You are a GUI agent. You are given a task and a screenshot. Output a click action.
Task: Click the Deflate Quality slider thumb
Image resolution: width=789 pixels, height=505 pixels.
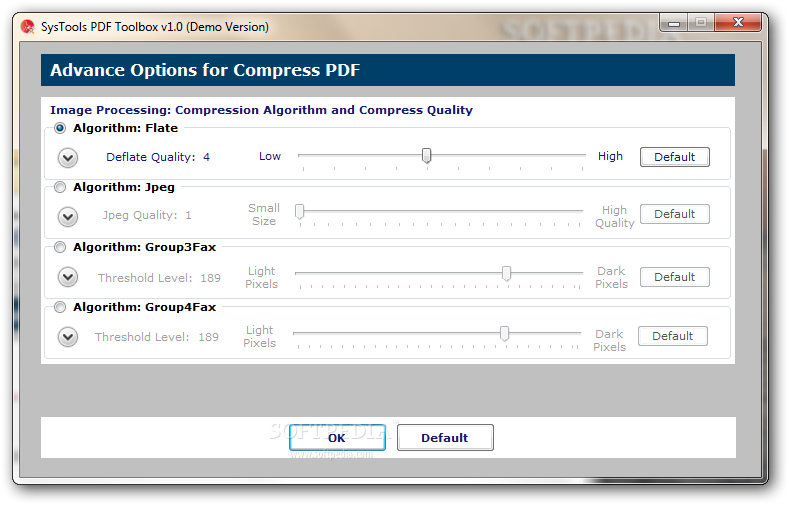click(427, 156)
